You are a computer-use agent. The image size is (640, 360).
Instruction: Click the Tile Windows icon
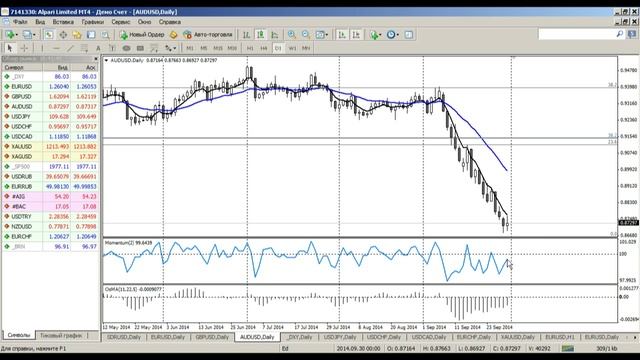coord(320,35)
